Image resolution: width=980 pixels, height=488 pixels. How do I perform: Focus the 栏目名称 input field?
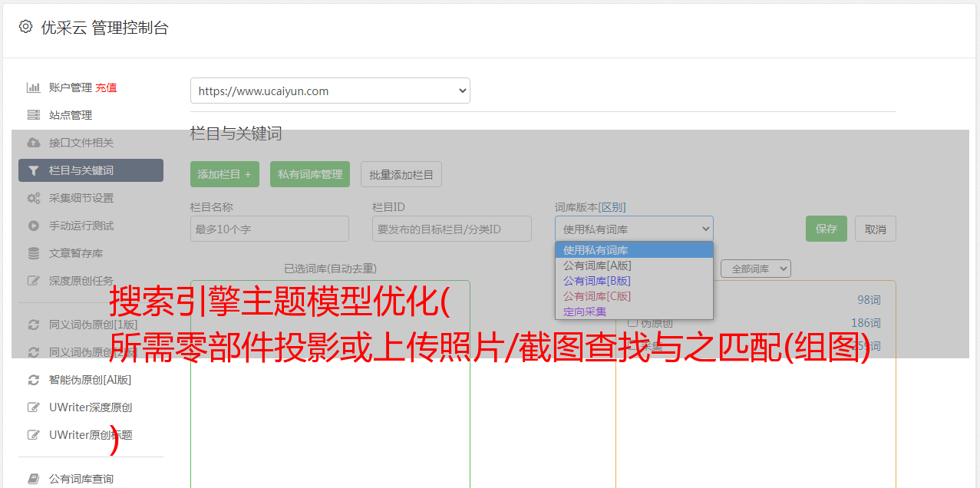(x=269, y=229)
